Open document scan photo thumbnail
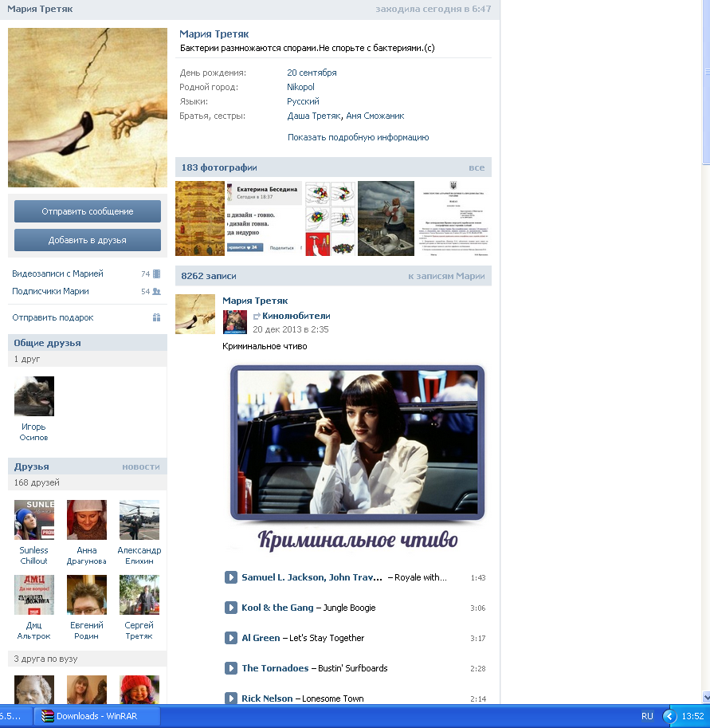Screen dimensions: 710x728 pyautogui.click(x=454, y=218)
